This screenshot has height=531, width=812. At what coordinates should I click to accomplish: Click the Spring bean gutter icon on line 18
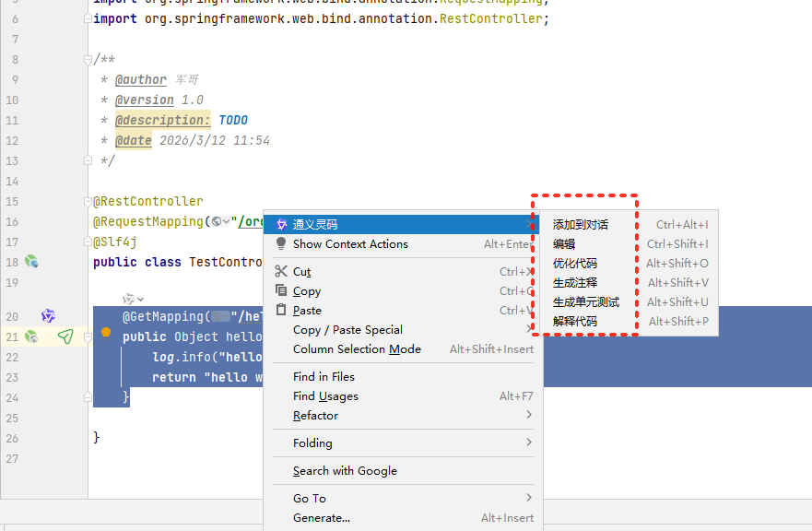31,262
